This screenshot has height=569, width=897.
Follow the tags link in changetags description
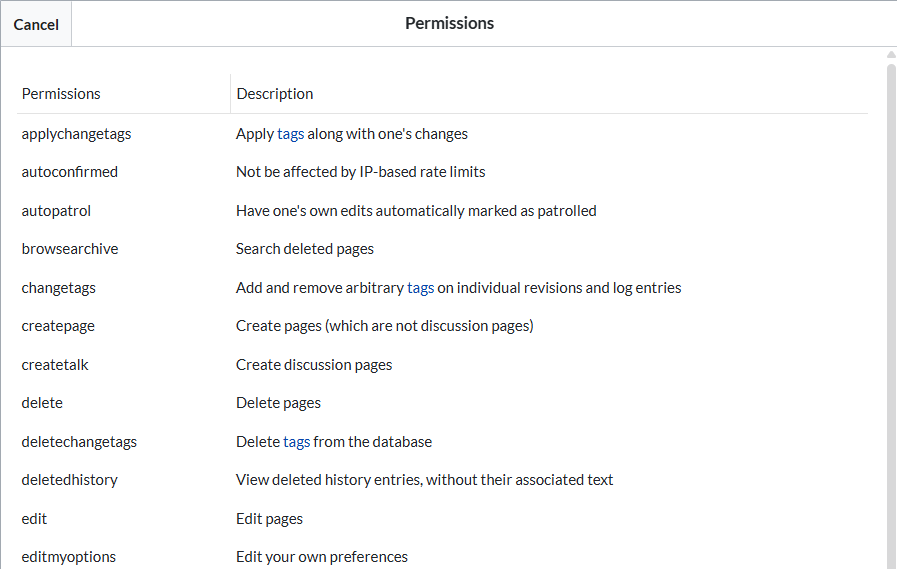pos(420,287)
